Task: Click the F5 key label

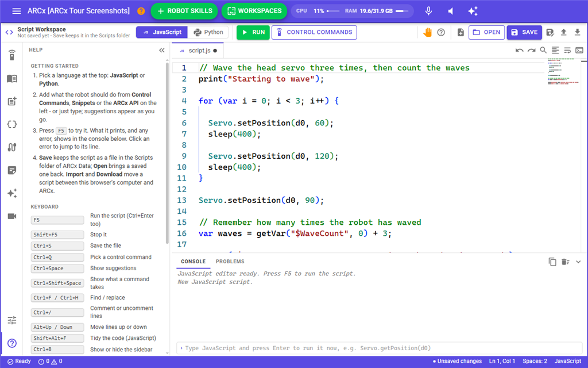Action: (x=57, y=220)
